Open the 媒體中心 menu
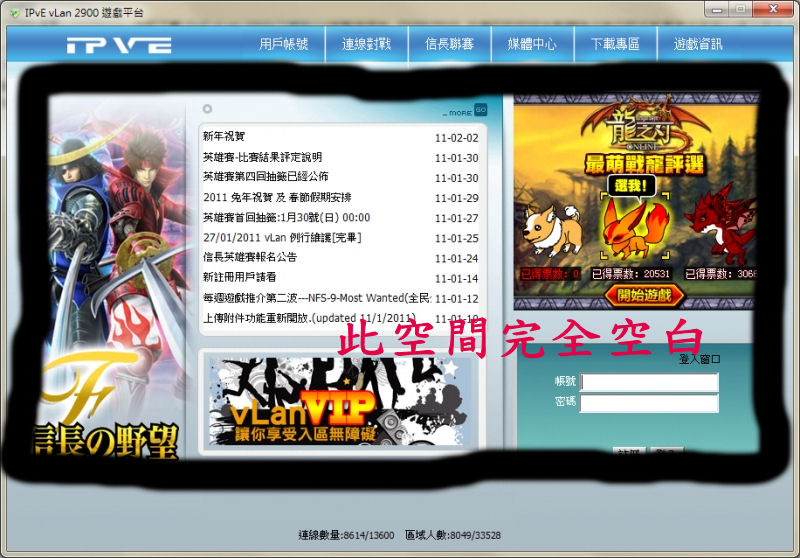 point(532,44)
